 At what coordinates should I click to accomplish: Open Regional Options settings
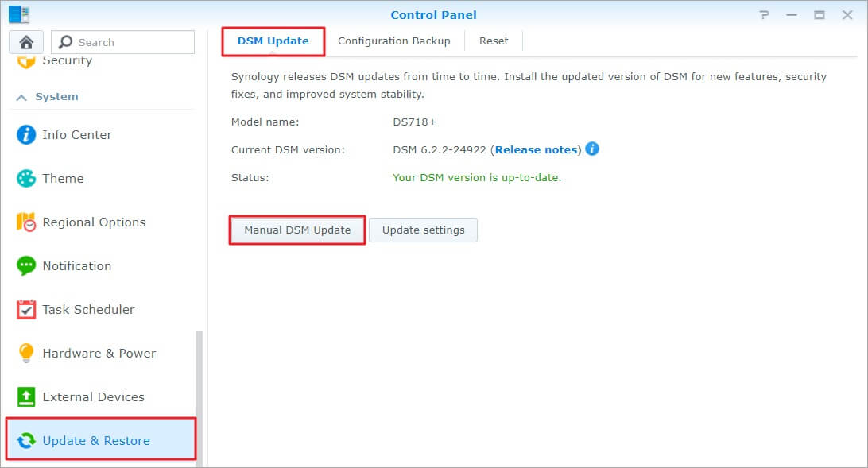[101, 222]
